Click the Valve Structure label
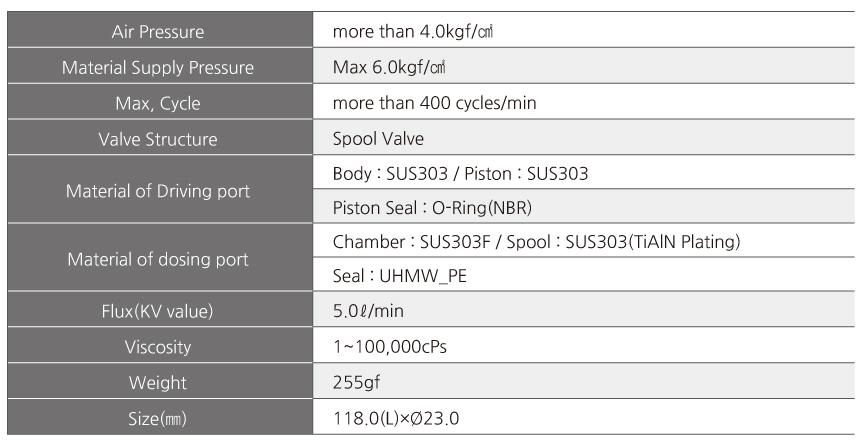The height and width of the screenshot is (444, 865). tap(158, 139)
